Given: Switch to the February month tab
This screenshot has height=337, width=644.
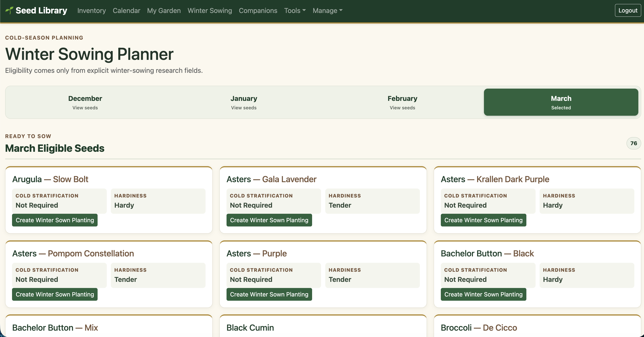Looking at the screenshot, I should pos(402,102).
